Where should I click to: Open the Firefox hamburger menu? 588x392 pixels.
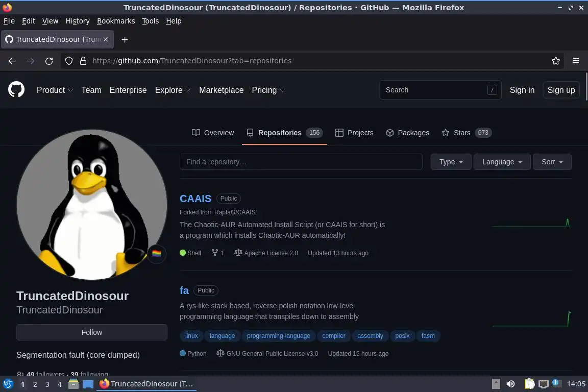576,61
